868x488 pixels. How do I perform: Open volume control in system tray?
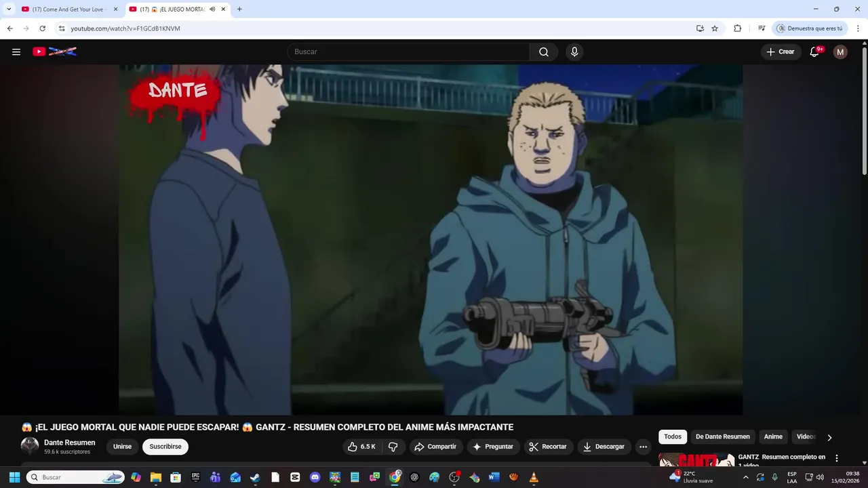pos(820,477)
